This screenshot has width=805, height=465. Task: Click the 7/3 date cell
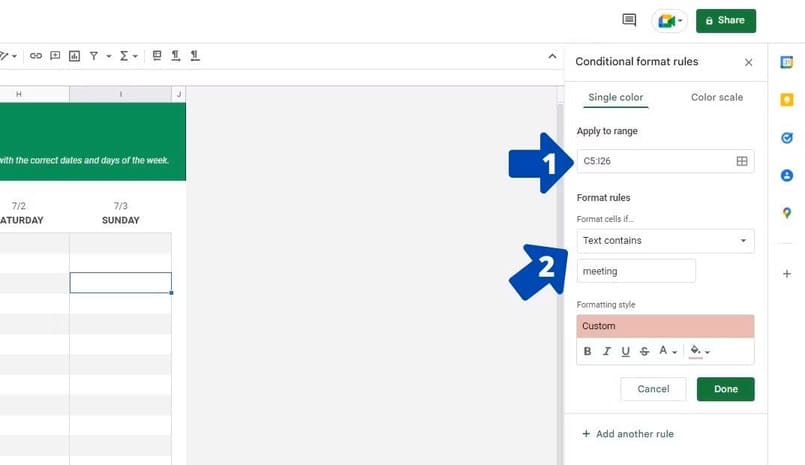pos(121,206)
